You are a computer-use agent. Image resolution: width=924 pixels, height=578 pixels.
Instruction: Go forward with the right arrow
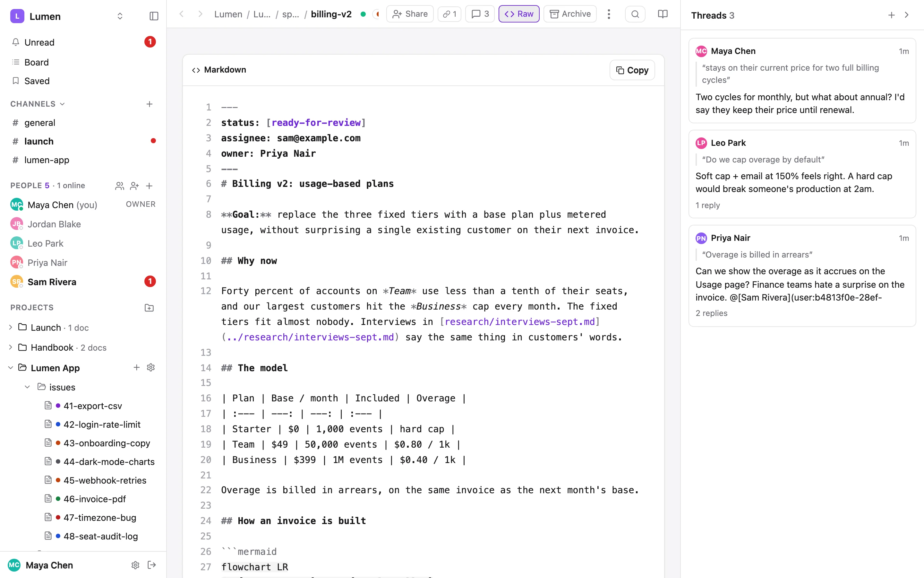coord(200,14)
